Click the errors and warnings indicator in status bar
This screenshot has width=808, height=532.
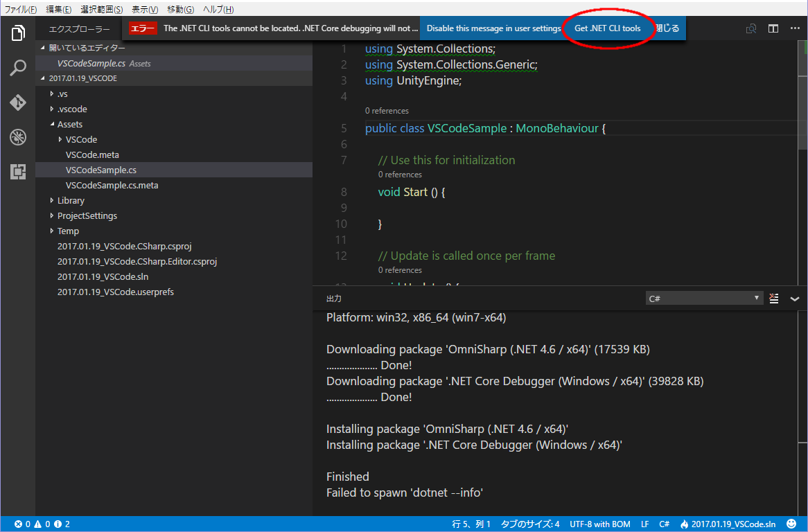click(35, 524)
